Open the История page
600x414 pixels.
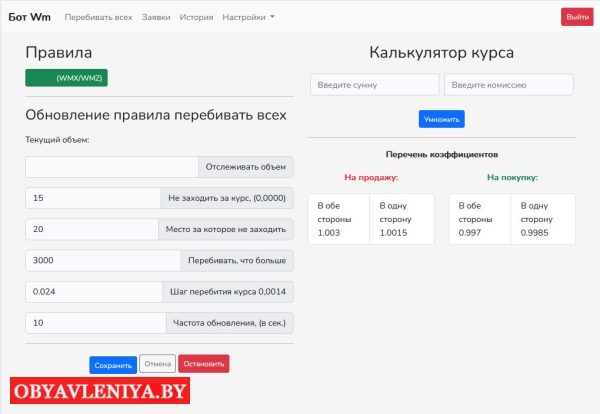[x=196, y=17]
